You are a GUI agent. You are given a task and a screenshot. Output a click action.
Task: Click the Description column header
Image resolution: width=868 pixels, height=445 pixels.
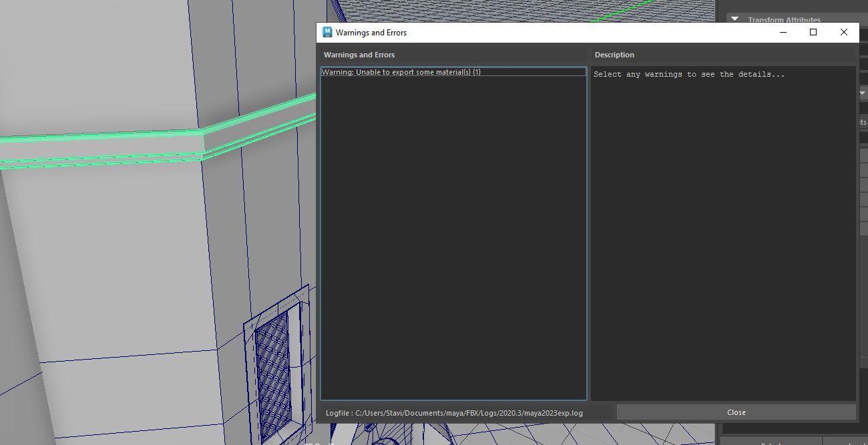[x=614, y=54]
